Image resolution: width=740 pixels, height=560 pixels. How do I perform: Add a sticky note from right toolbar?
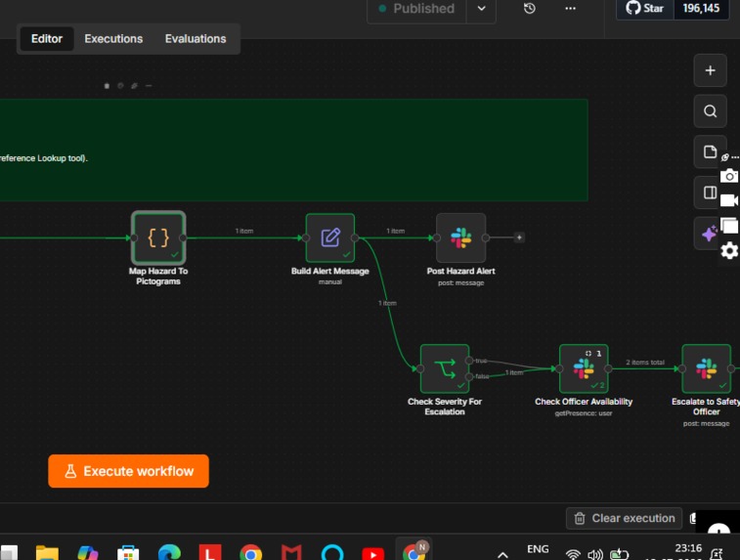coord(709,151)
